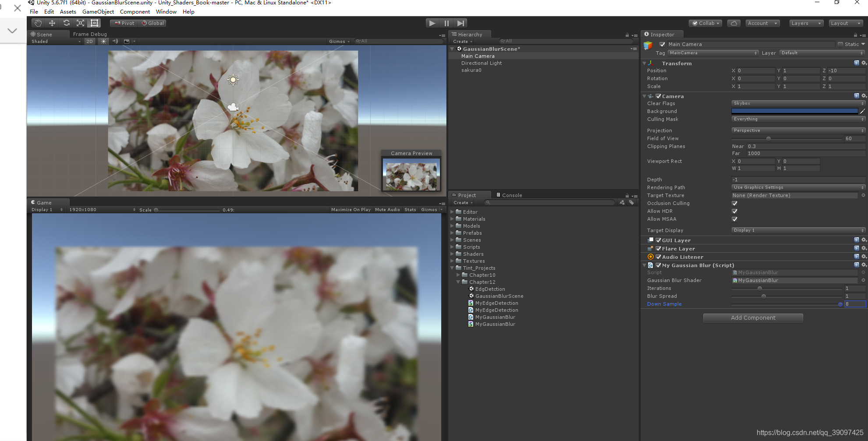Show Stats in Game view
This screenshot has width=868, height=441.
click(x=410, y=210)
